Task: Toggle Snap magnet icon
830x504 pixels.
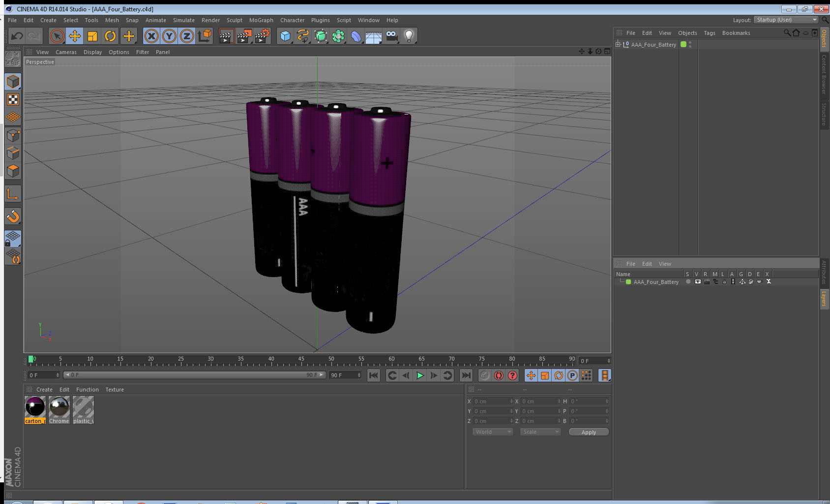Action: click(13, 216)
